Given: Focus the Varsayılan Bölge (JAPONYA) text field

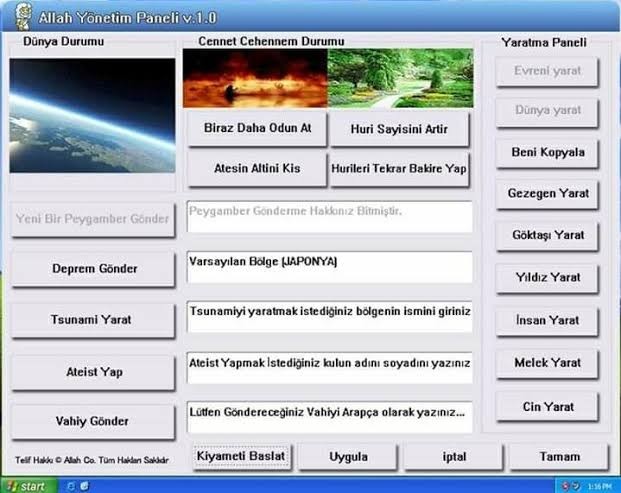Looking at the screenshot, I should [329, 266].
